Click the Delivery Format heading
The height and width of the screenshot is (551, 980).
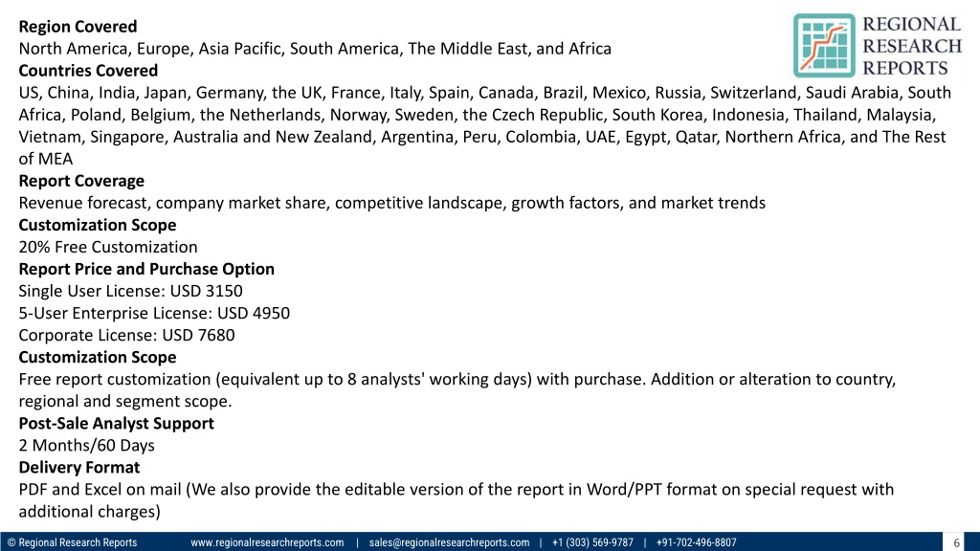[x=79, y=467]
